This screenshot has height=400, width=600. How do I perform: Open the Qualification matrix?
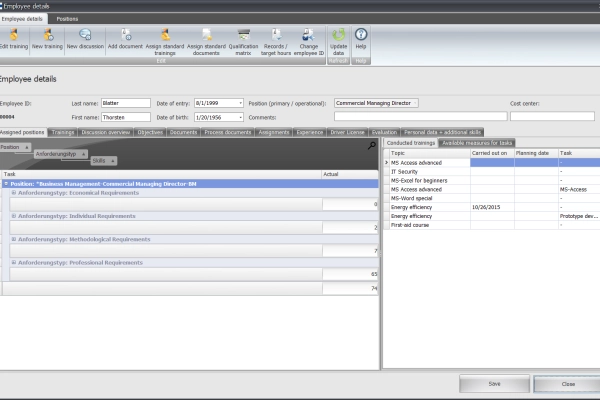(243, 36)
